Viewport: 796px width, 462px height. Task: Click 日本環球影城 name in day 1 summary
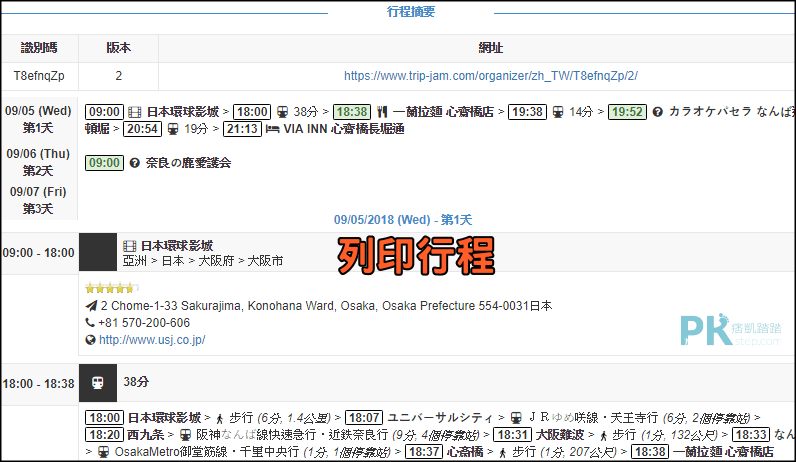tap(183, 112)
